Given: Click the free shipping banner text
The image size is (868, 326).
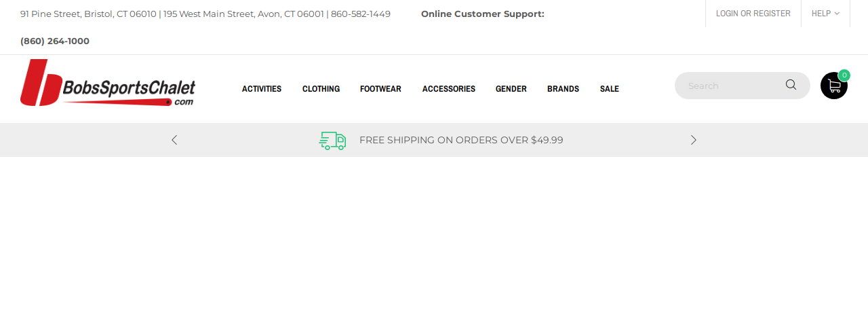Looking at the screenshot, I should 461,141.
